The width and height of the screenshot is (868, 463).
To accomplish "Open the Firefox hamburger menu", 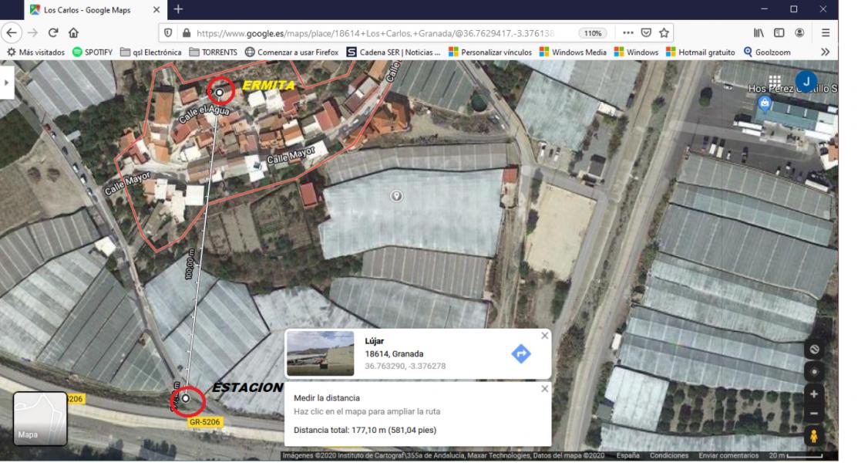I will click(x=826, y=33).
